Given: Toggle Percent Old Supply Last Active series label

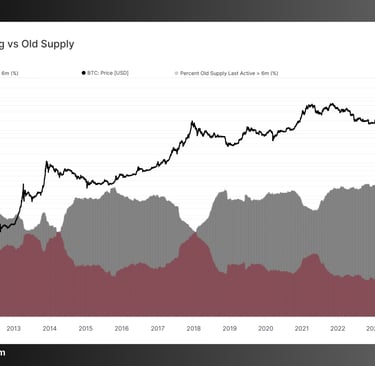Looking at the screenshot, I should [229, 73].
